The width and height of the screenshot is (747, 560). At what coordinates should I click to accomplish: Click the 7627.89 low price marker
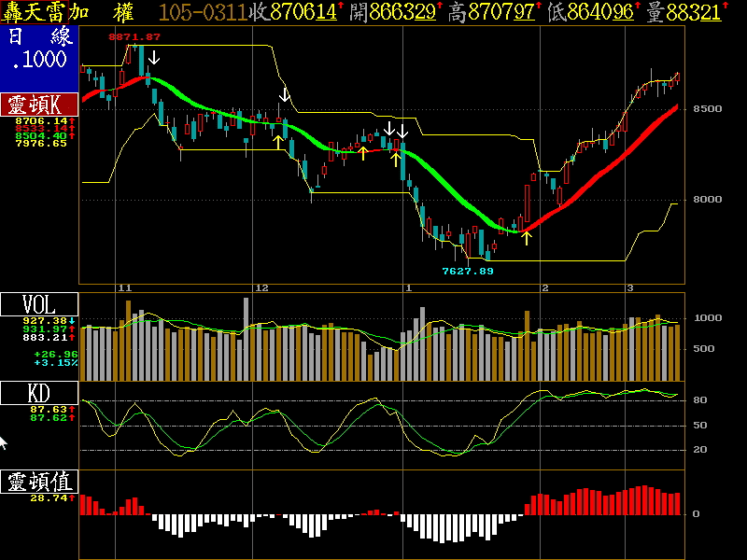pos(467,271)
